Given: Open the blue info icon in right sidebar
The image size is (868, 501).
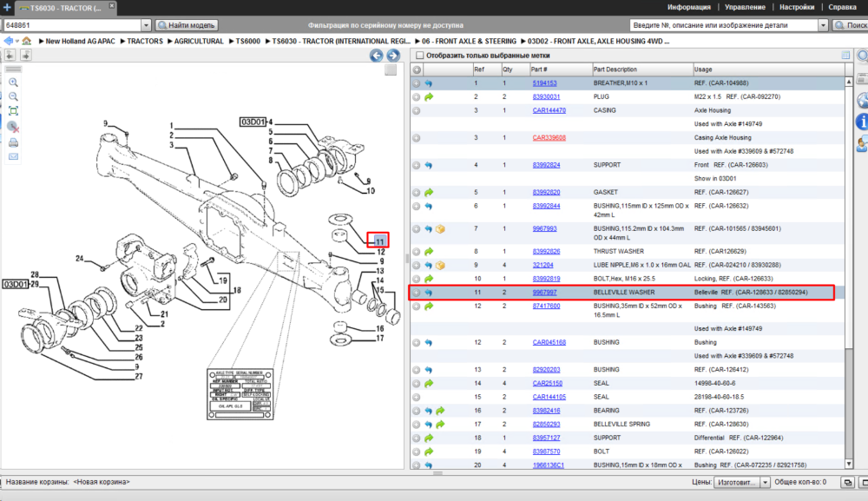Looking at the screenshot, I should coord(862,122).
